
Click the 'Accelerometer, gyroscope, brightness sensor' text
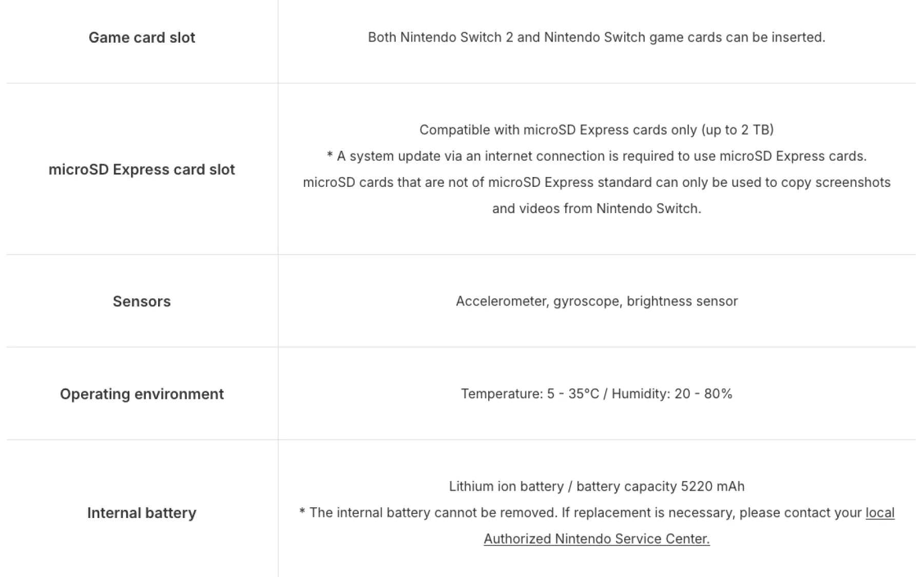tap(596, 301)
